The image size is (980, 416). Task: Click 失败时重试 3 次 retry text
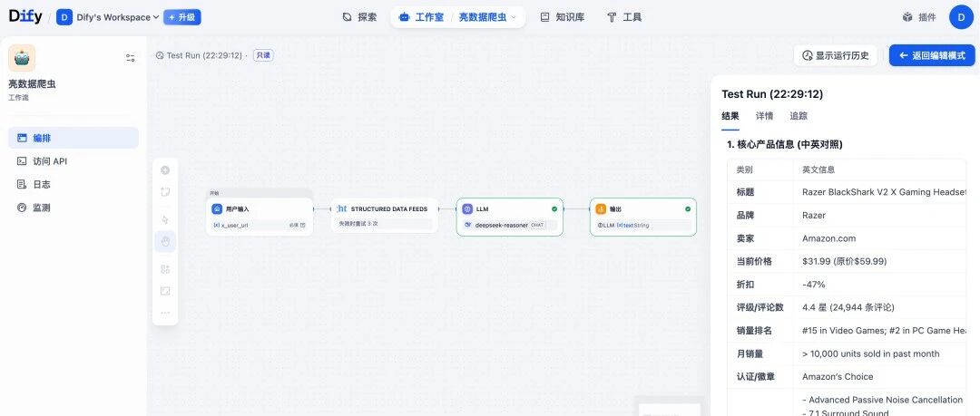click(358, 223)
